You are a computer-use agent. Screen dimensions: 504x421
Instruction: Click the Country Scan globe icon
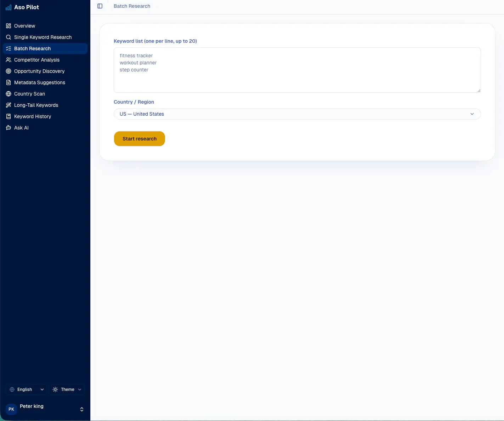(9, 94)
